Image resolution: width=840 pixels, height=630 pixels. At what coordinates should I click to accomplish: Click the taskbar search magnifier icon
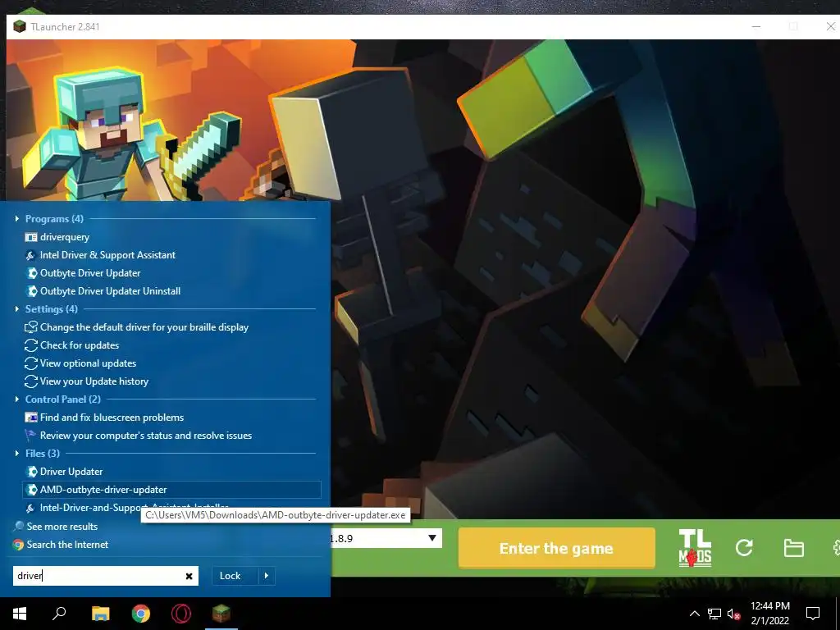tap(59, 613)
